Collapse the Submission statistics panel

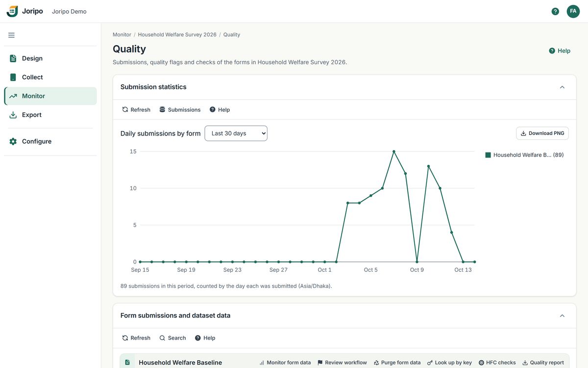(562, 87)
